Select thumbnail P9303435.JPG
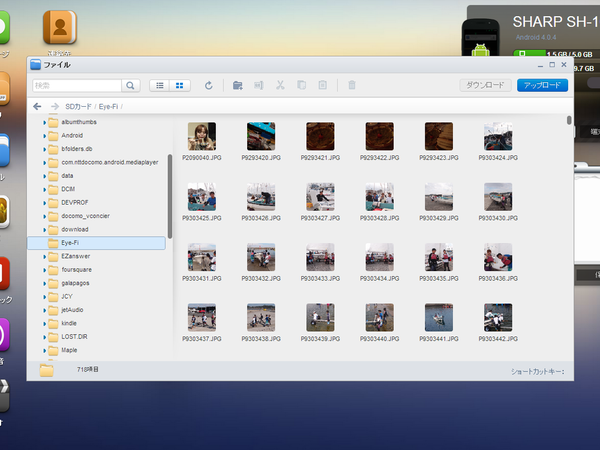Viewport: 600px width, 450px height. [x=439, y=257]
